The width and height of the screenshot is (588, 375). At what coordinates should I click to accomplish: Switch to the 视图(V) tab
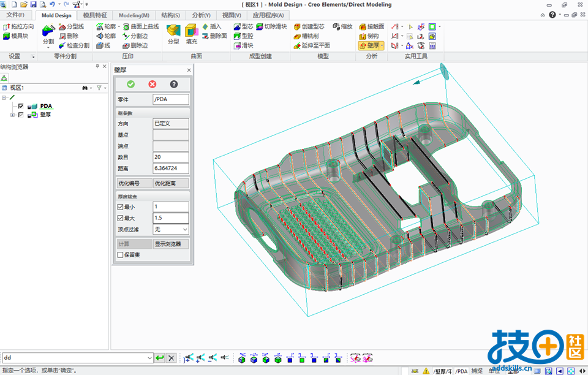click(x=232, y=15)
